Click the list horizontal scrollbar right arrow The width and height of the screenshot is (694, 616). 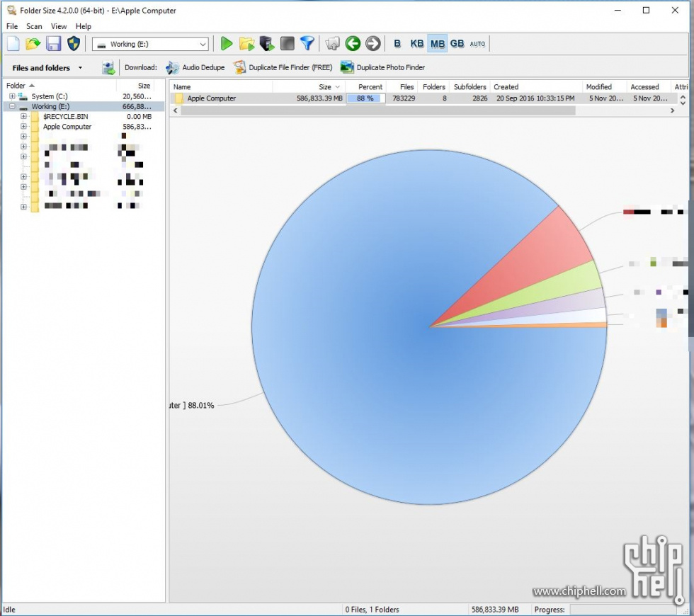[x=672, y=110]
